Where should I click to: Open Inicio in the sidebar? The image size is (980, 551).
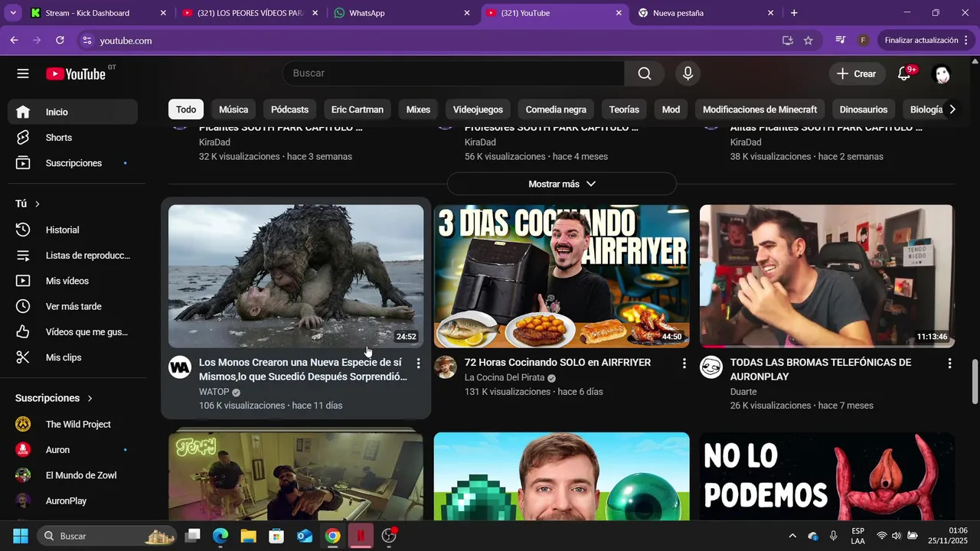[73, 112]
